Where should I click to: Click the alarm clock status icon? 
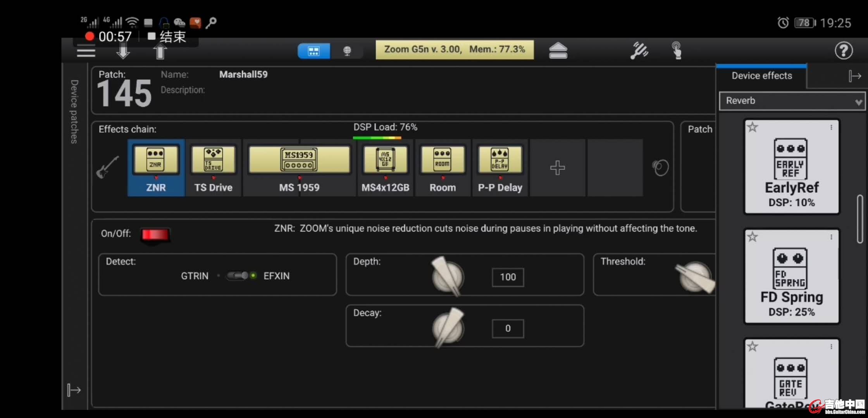[783, 23]
